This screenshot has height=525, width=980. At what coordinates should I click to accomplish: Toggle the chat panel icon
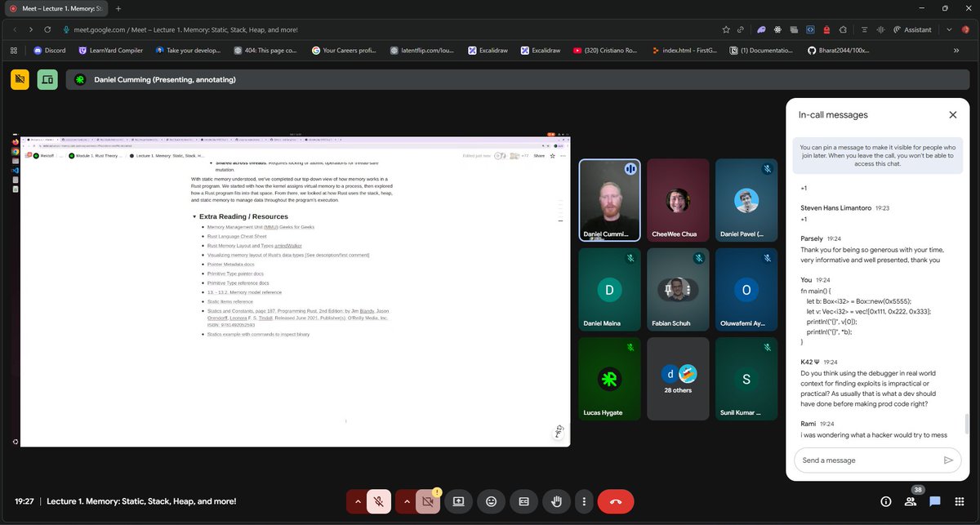[935, 501]
